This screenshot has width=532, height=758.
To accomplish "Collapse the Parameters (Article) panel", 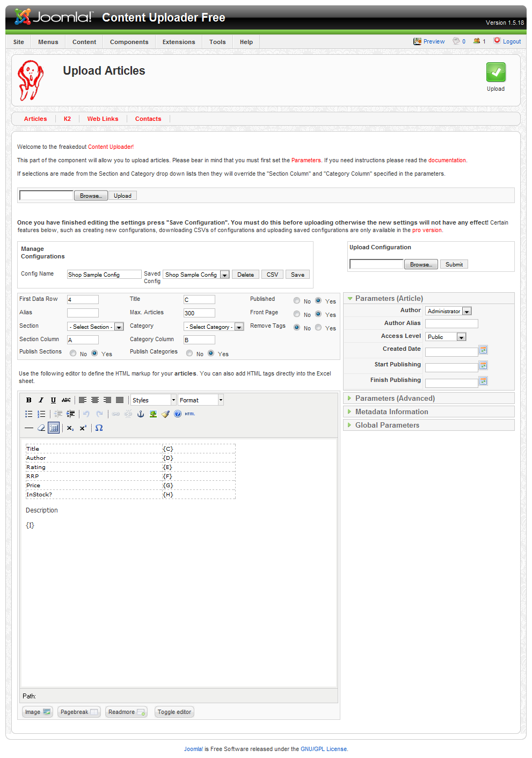I will coord(428,298).
